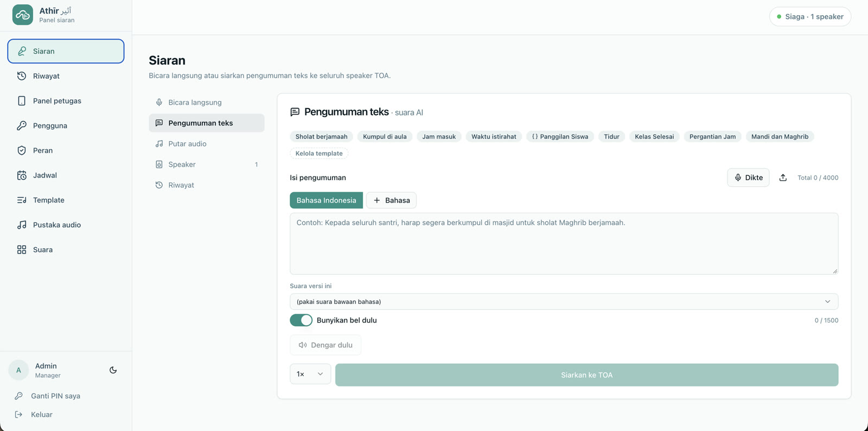The width and height of the screenshot is (868, 431).
Task: Click Ganti PIN saya link
Action: [55, 396]
